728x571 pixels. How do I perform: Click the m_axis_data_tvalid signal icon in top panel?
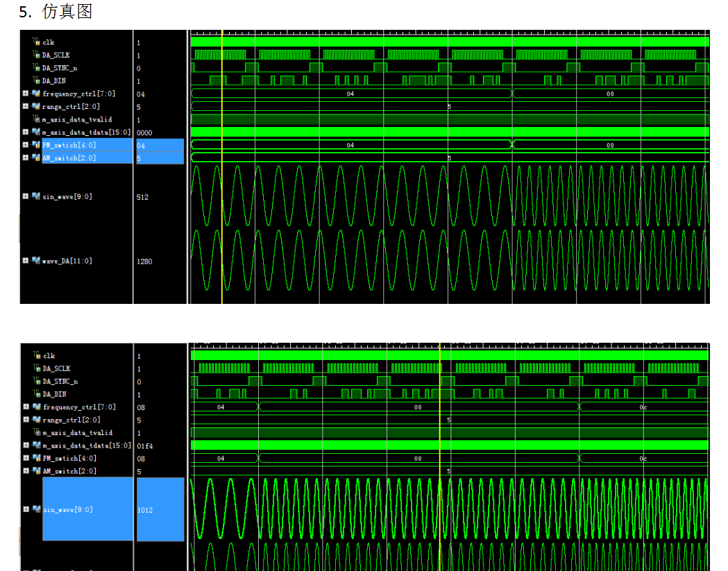pos(37,119)
